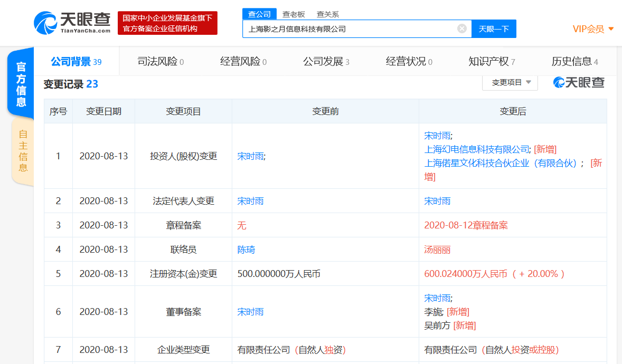Click the TianYanCha logo
Viewport: 622px width, 364px height.
point(72,23)
